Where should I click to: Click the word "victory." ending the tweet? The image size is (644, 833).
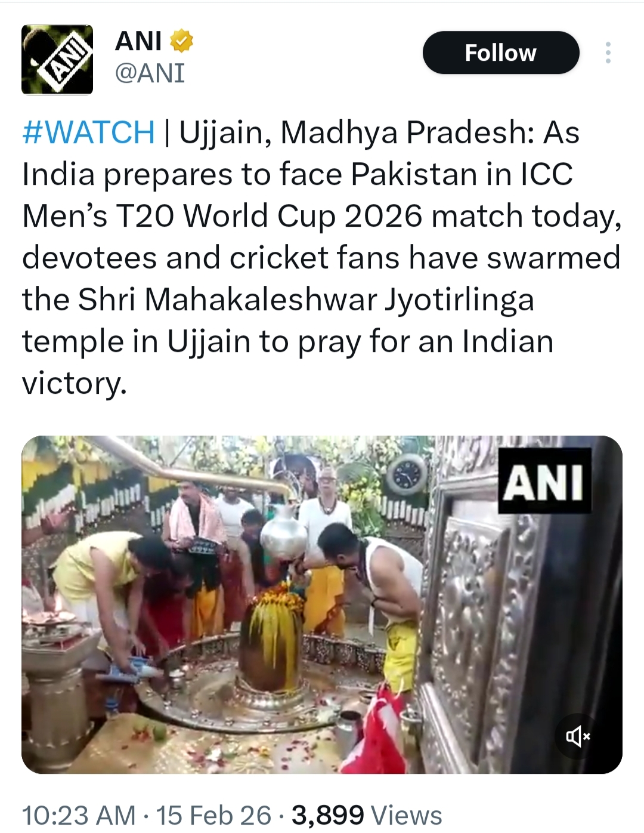point(75,383)
